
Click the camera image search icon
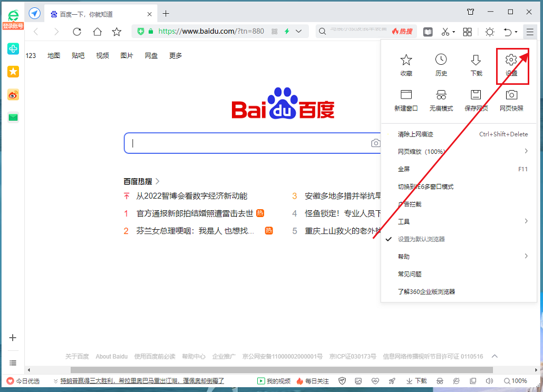pyautogui.click(x=376, y=143)
